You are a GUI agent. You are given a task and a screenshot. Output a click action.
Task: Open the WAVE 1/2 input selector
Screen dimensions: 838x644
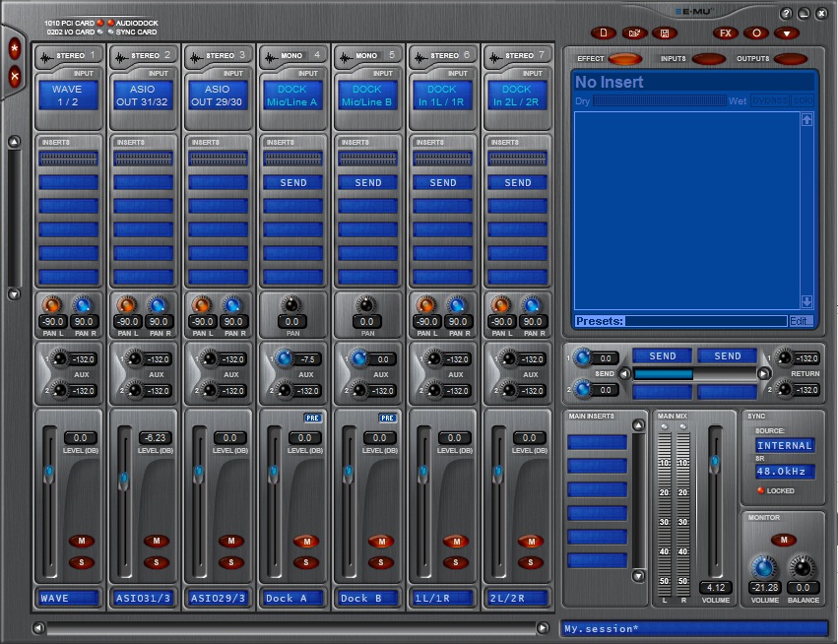click(69, 96)
